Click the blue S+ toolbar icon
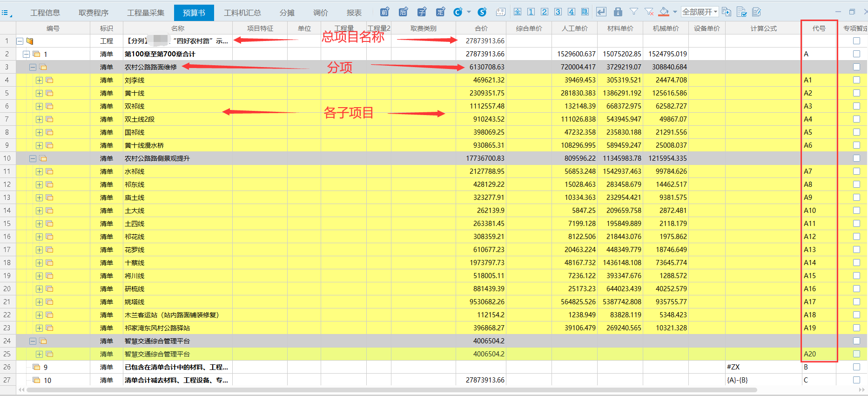868x396 pixels. click(482, 12)
